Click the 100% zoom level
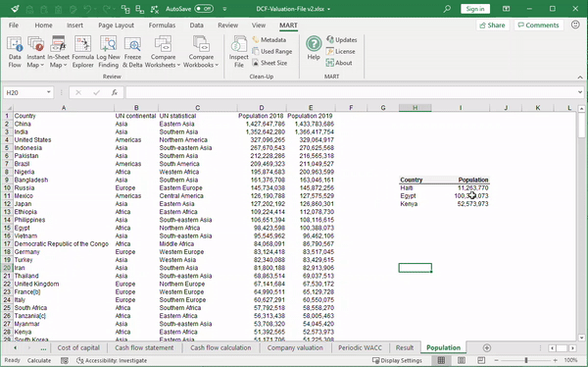The width and height of the screenshot is (588, 367). pos(570,360)
